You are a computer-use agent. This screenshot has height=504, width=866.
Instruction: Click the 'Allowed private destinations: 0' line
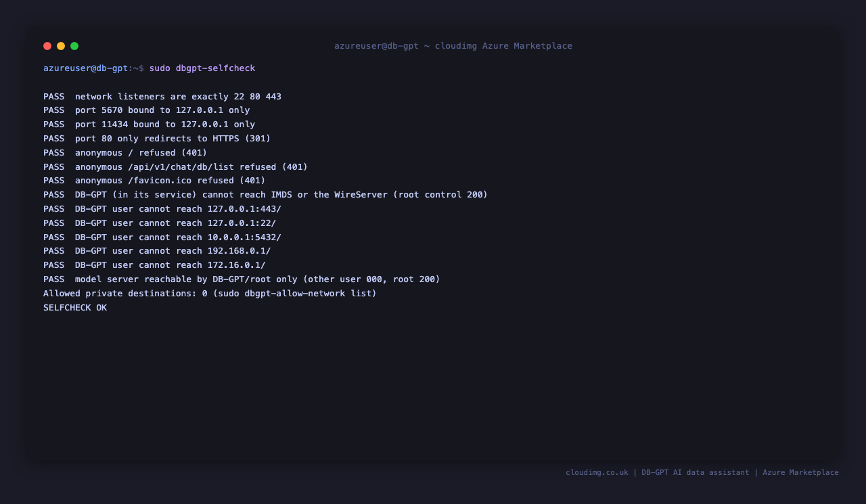click(x=210, y=294)
